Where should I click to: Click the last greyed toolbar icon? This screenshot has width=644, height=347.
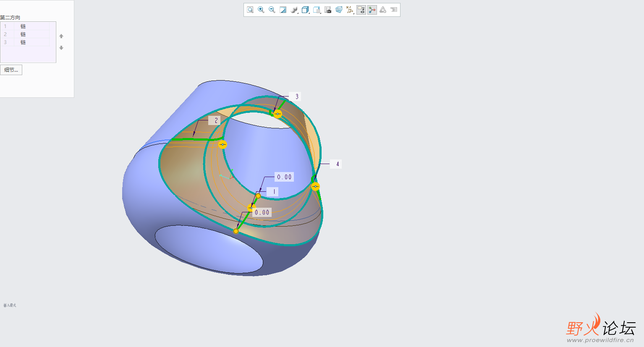(394, 10)
